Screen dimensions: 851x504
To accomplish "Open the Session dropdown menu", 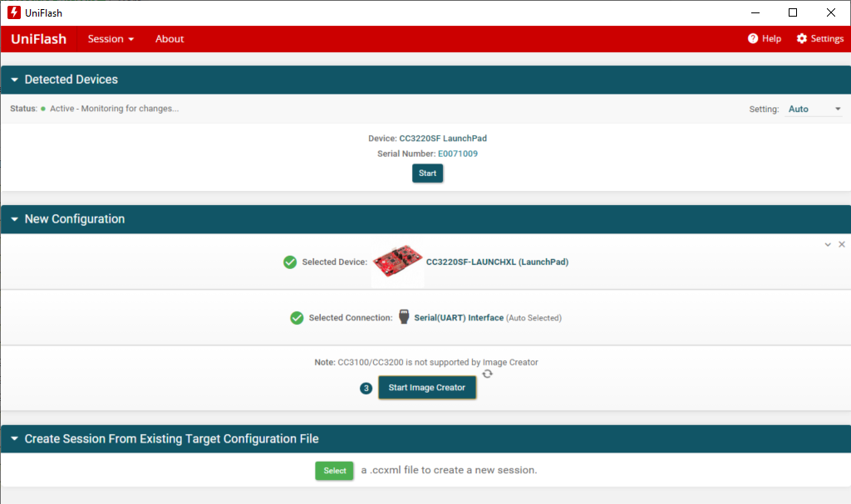I will pyautogui.click(x=111, y=39).
